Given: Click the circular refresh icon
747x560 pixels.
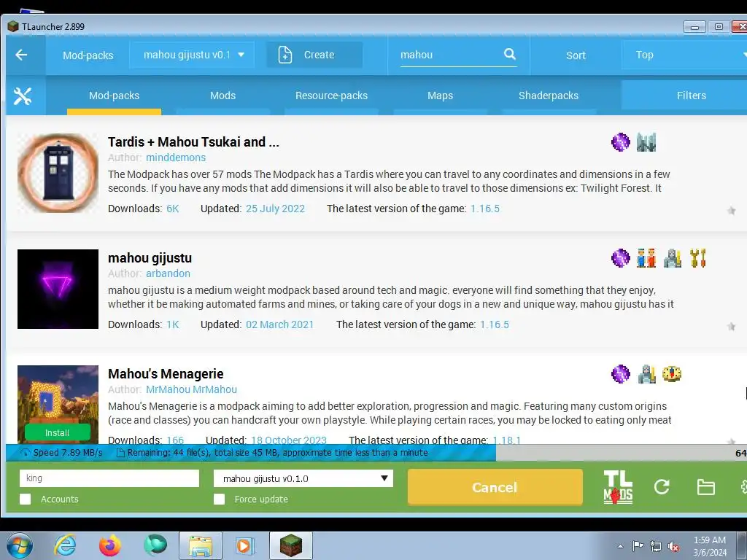Looking at the screenshot, I should coord(662,486).
